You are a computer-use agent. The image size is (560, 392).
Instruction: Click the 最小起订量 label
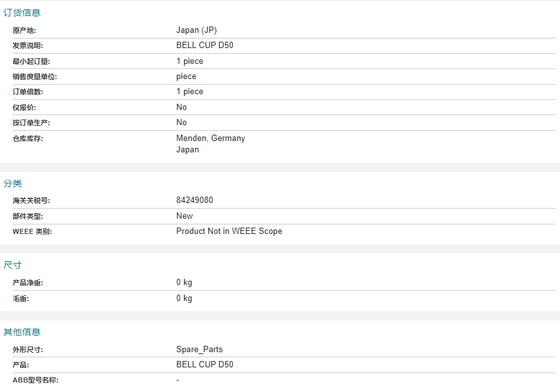coord(32,61)
